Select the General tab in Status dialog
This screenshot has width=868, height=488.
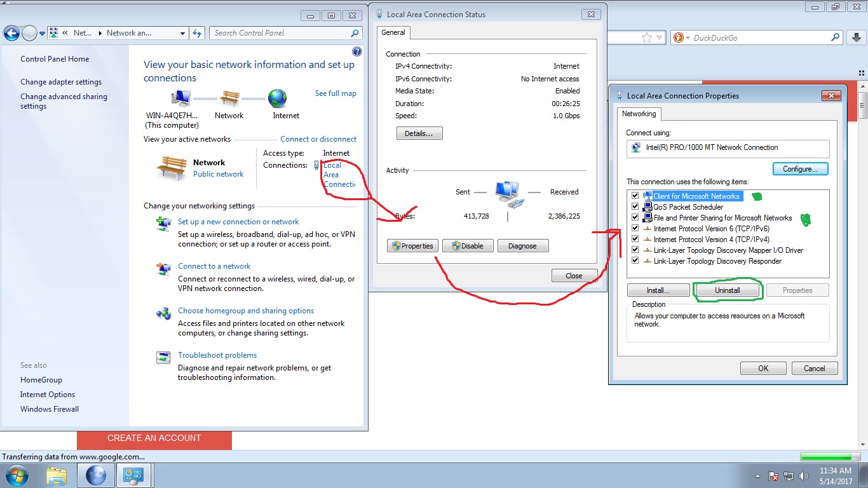[393, 32]
